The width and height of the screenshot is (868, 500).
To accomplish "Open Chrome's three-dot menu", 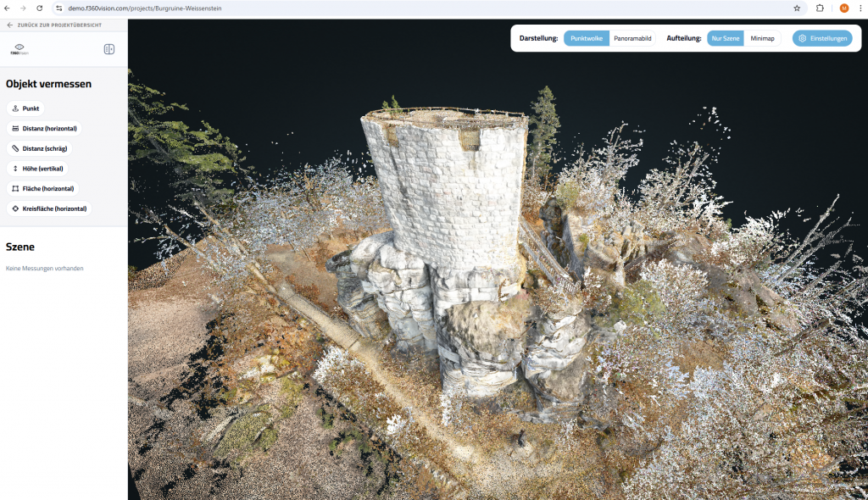I will coord(859,8).
